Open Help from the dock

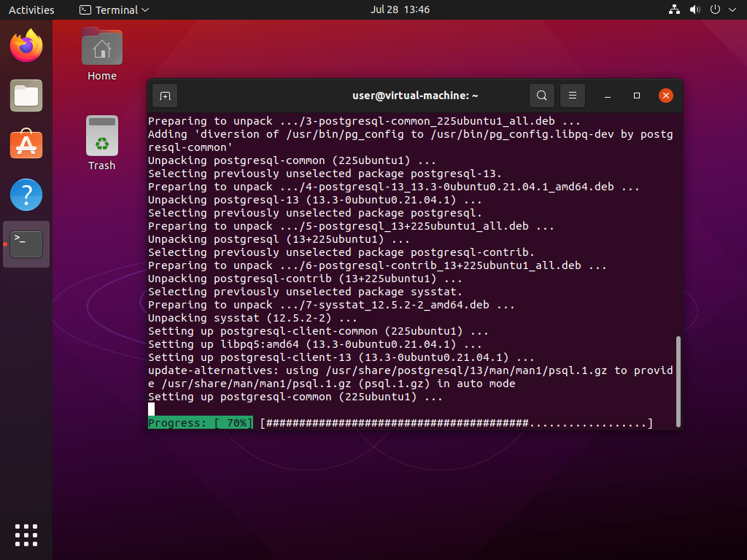[x=26, y=195]
